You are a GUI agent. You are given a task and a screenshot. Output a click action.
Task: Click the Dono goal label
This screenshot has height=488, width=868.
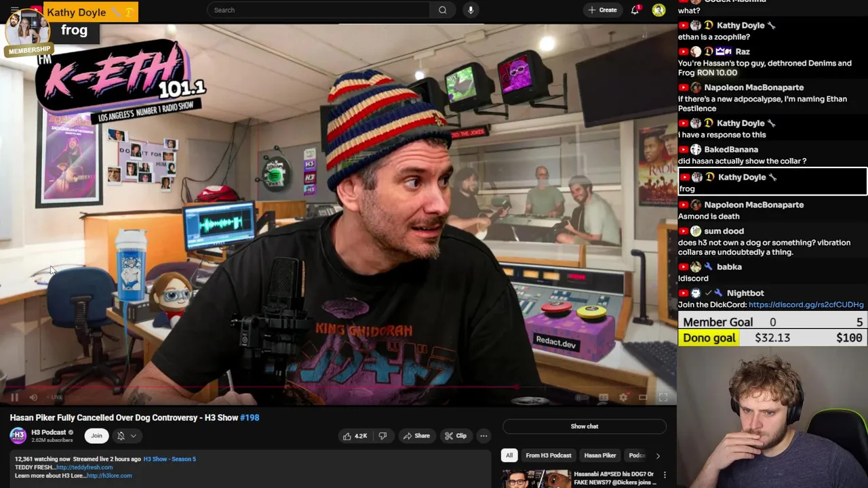coord(709,338)
